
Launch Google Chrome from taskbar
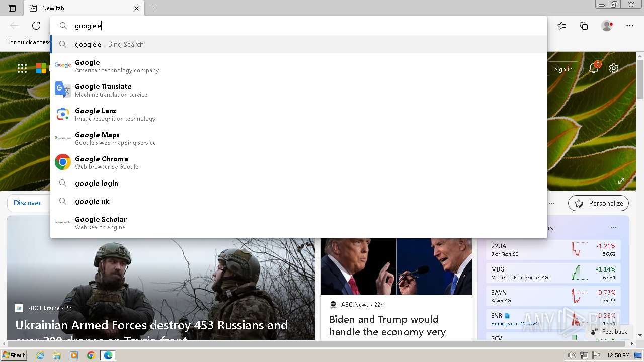pos(91,355)
